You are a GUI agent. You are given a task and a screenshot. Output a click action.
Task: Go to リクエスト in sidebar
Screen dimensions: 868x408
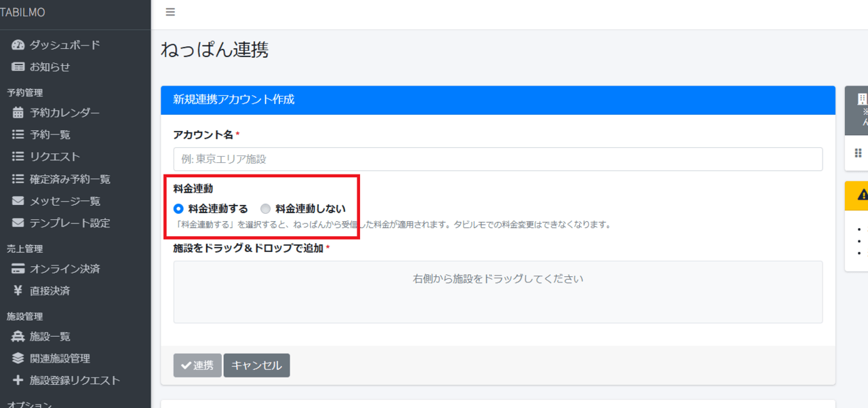tap(55, 157)
